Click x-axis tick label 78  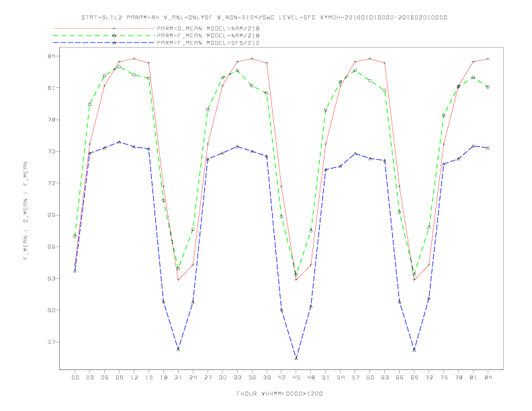459,377
